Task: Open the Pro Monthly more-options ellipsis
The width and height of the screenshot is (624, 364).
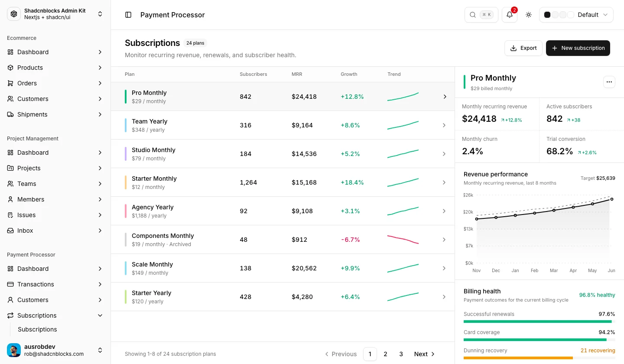Action: [x=609, y=81]
